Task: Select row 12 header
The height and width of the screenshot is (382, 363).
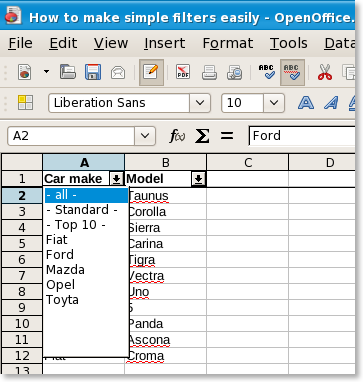Action: pos(22,355)
